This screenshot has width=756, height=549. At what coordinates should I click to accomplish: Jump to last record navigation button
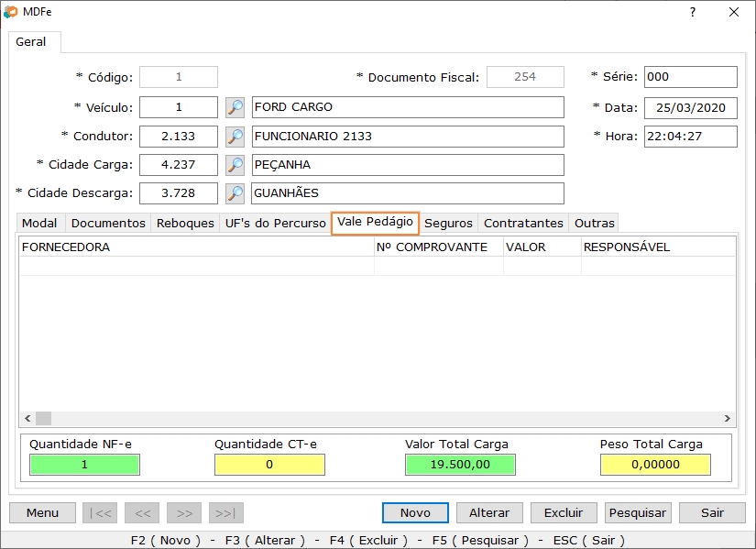(226, 513)
